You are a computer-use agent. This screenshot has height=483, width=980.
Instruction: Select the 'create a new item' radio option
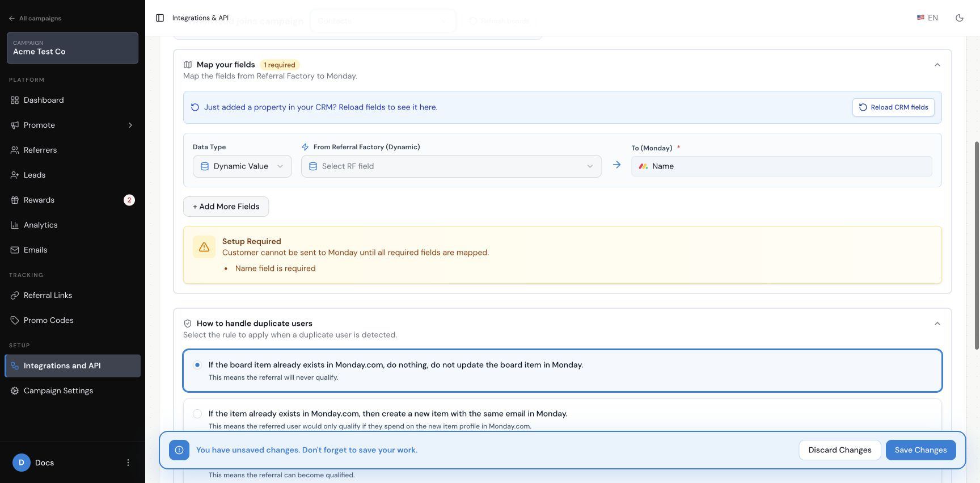pos(197,414)
